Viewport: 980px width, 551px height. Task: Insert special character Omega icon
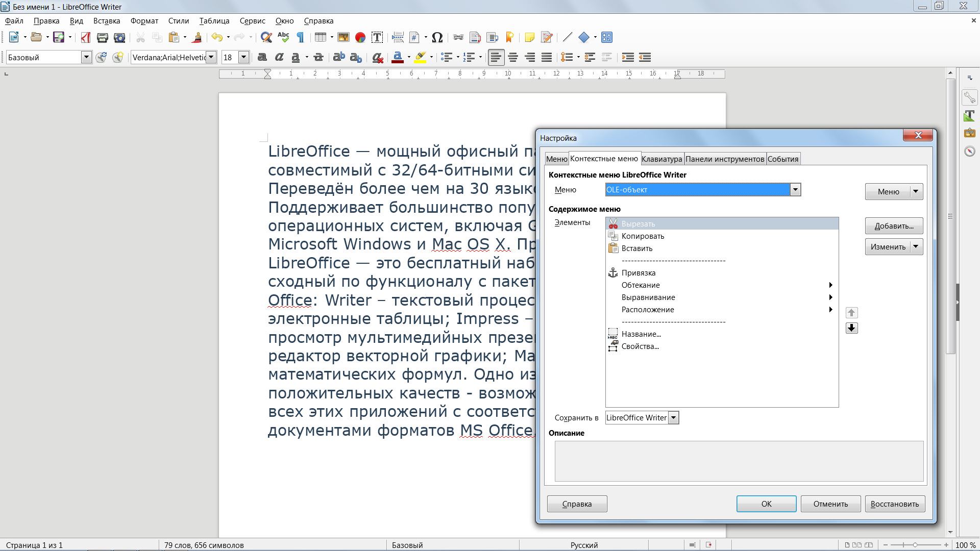point(437,37)
